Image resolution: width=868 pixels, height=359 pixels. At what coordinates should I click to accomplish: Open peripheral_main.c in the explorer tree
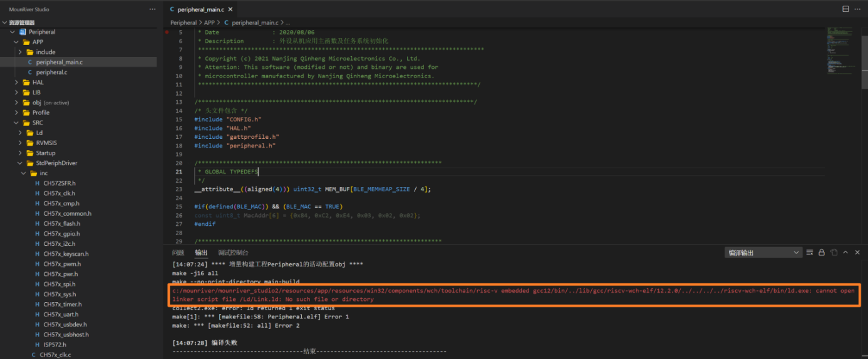[59, 62]
